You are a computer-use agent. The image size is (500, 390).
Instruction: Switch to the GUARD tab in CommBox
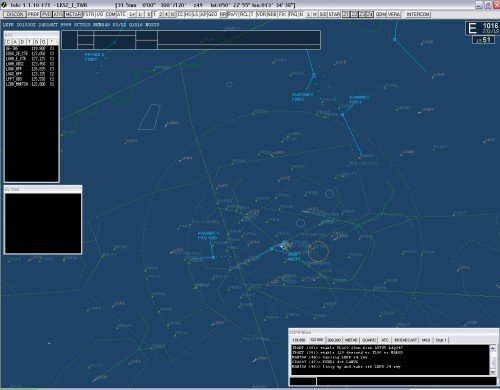[369, 340]
